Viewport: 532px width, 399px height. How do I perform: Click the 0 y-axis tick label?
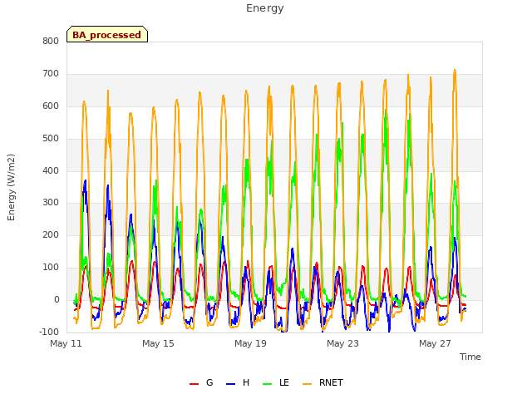(57, 300)
